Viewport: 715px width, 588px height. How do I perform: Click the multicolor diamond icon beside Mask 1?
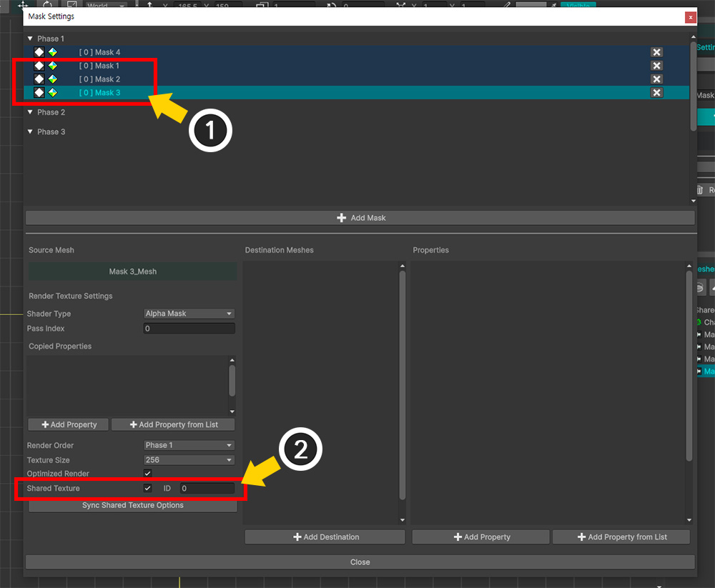tap(53, 66)
